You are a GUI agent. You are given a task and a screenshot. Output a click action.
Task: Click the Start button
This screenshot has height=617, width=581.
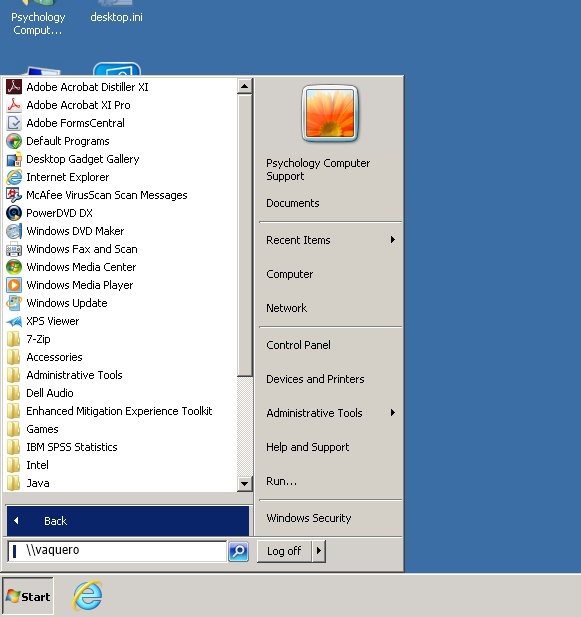pos(28,596)
